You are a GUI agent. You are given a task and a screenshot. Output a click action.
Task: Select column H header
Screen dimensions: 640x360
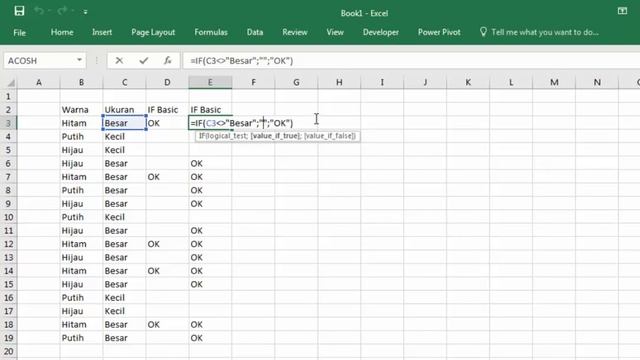(339, 82)
